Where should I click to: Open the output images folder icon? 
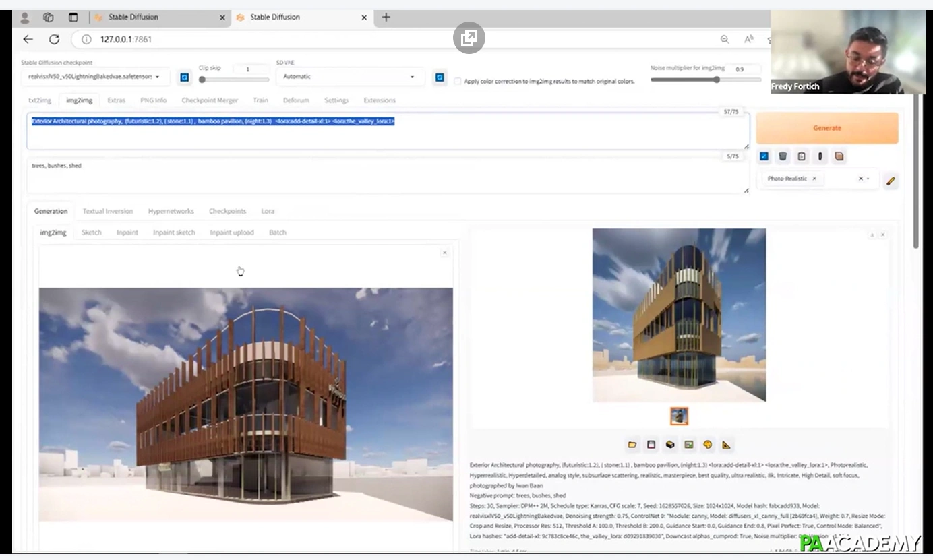coord(632,445)
